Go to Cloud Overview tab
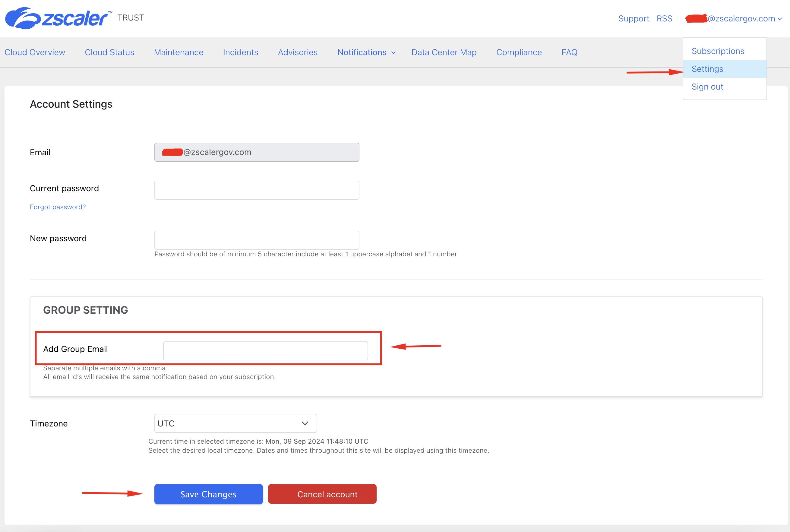790x532 pixels. click(x=35, y=52)
